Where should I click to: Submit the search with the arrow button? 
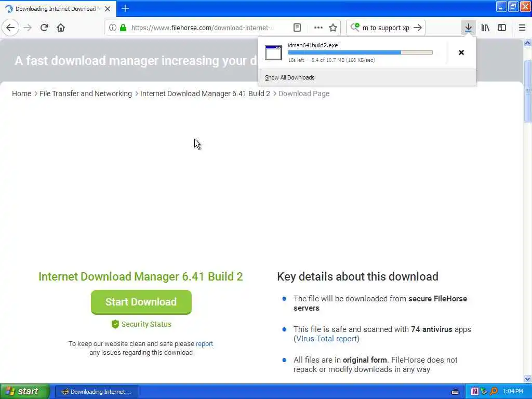click(418, 28)
